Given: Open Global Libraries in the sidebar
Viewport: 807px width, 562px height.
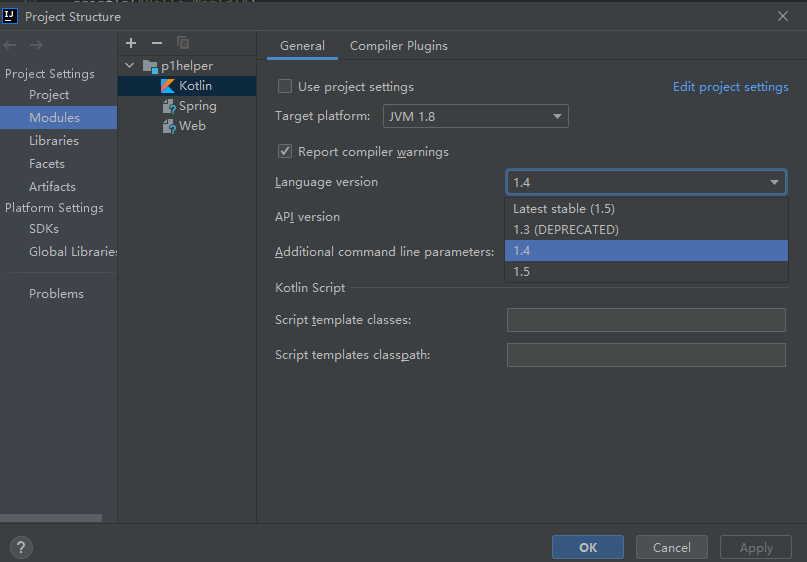Looking at the screenshot, I should click(73, 252).
